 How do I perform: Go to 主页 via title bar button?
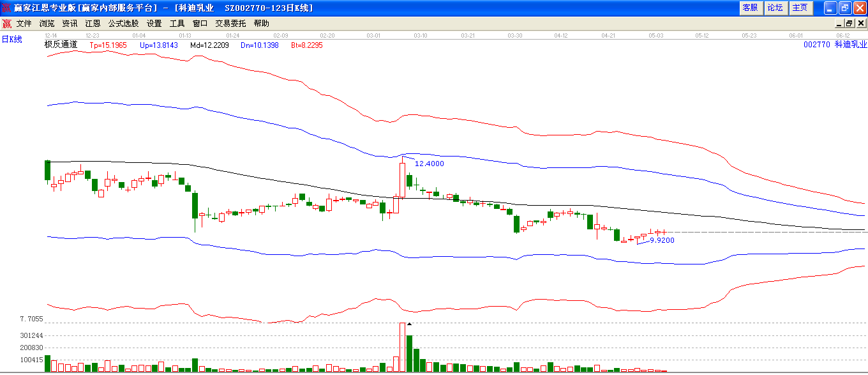(800, 8)
